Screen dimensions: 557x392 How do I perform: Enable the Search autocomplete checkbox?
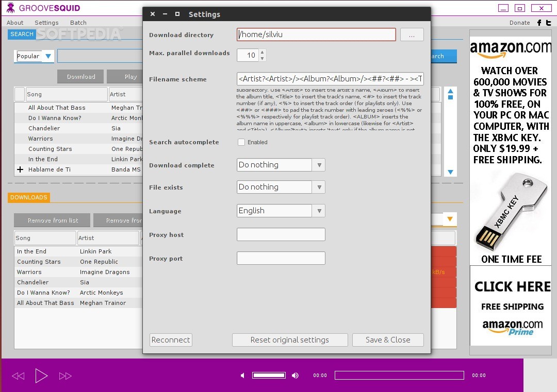point(241,142)
